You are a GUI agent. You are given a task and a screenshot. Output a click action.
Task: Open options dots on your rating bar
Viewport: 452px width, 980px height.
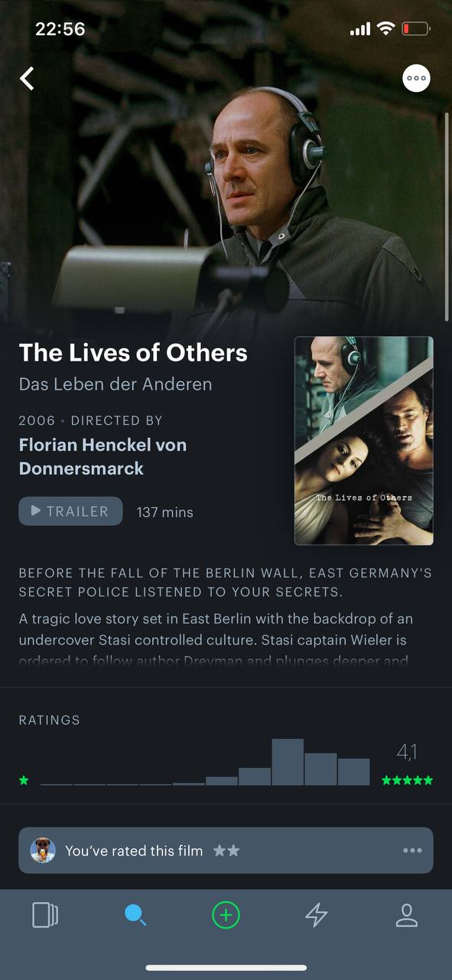coord(412,851)
